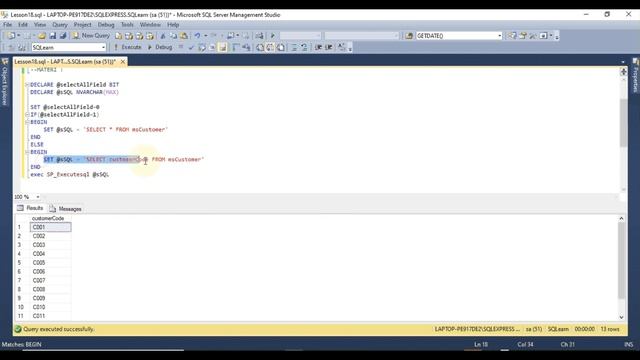Open the Properties Window icon on the top toolbar
This screenshot has height=360, width=640.
[522, 36]
